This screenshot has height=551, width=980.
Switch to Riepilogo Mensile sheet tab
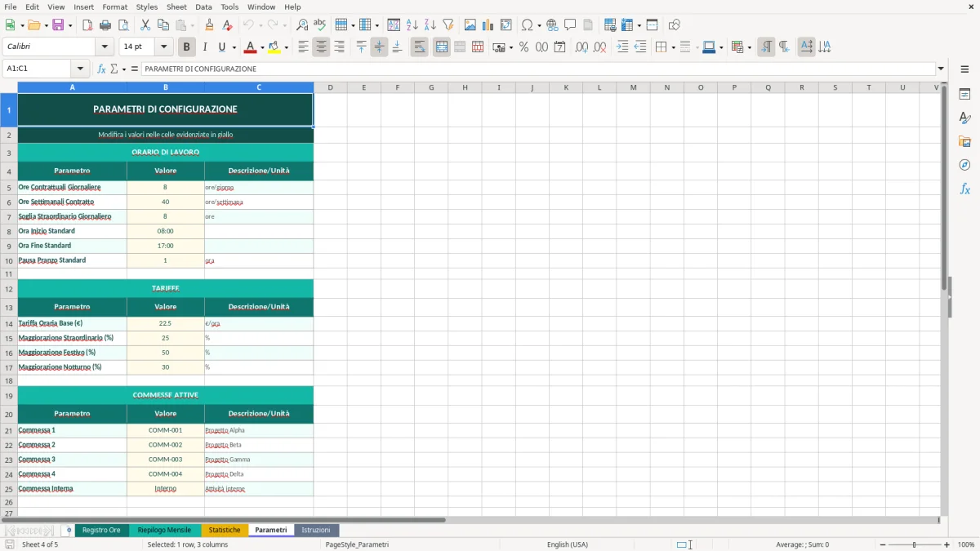[x=164, y=530]
